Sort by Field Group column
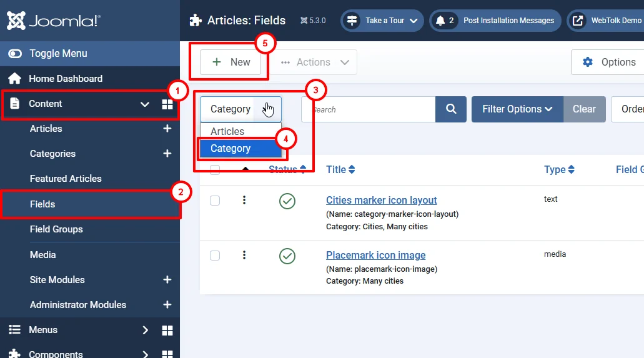 point(630,169)
